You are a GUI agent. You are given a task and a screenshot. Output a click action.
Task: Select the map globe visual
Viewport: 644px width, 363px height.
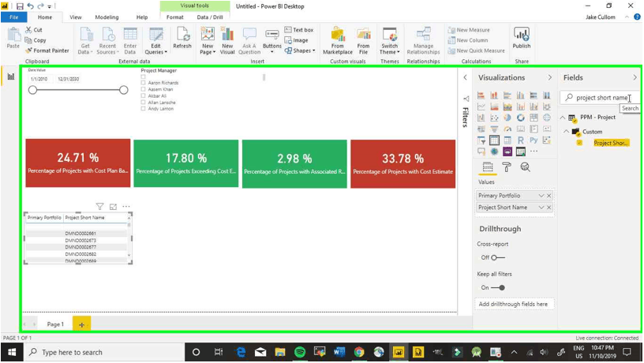coord(547,118)
